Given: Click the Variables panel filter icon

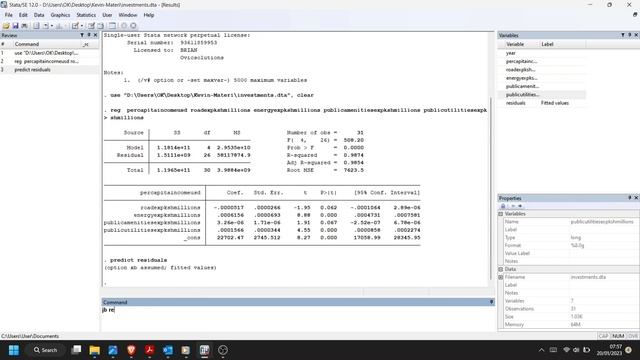Looking at the screenshot, I should click(623, 35).
